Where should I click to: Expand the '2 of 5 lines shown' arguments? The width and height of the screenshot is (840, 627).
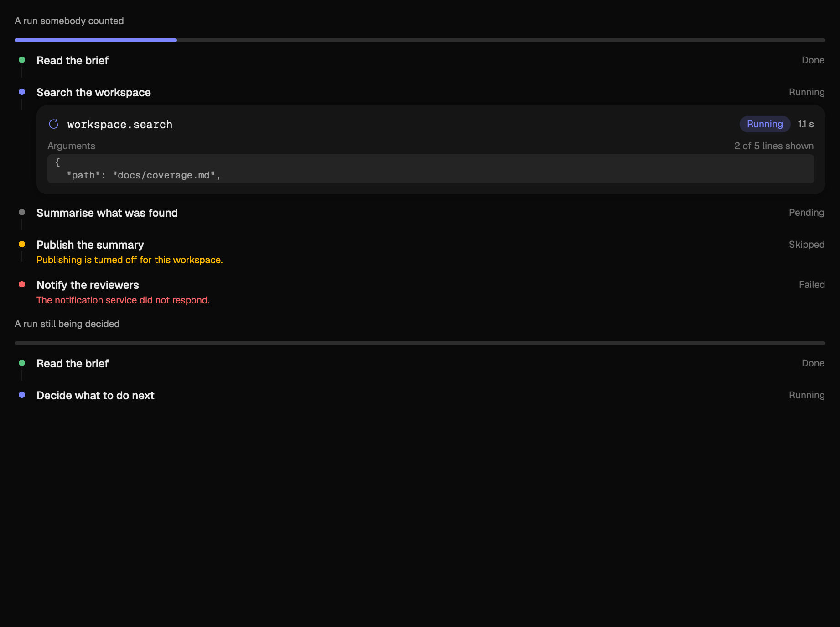point(774,146)
